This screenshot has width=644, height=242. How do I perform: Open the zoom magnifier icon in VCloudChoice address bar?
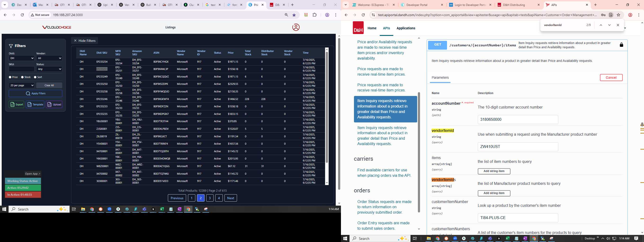(x=286, y=15)
